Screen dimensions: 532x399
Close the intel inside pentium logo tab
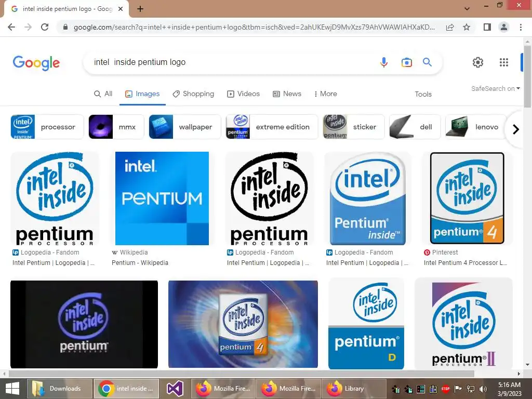(121, 9)
